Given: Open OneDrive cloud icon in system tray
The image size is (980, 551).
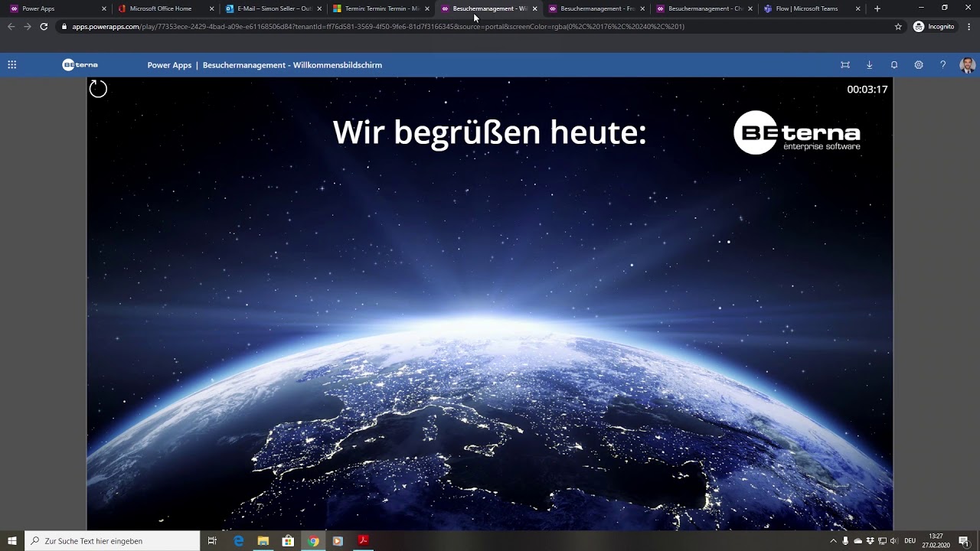Looking at the screenshot, I should coord(857,541).
